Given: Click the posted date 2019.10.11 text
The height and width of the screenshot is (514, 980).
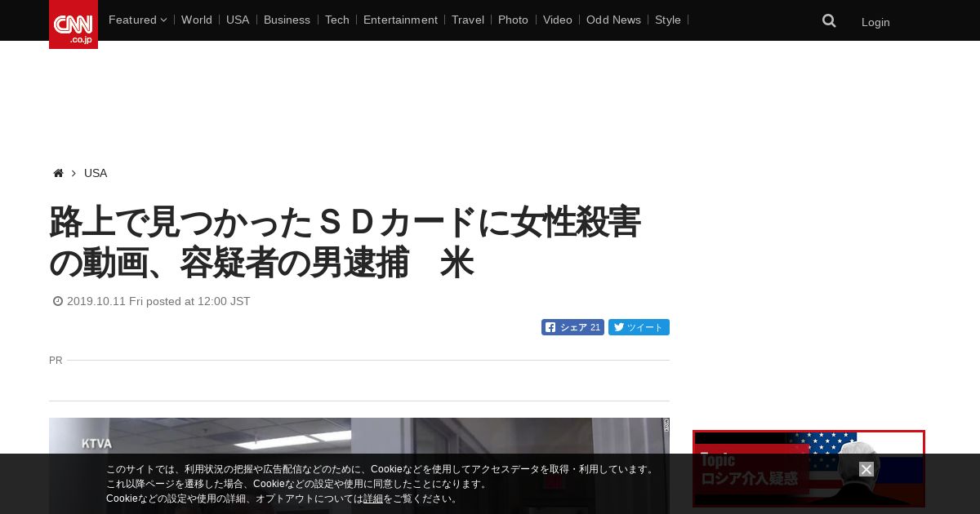Looking at the screenshot, I should pyautogui.click(x=158, y=301).
